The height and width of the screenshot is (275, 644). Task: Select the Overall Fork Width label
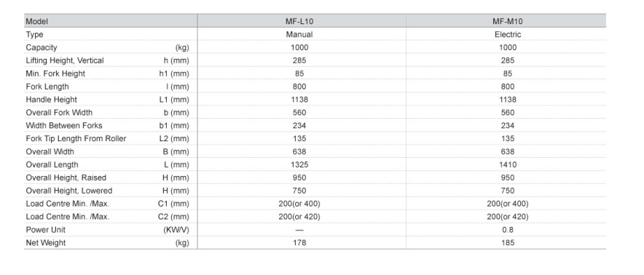[x=59, y=113]
